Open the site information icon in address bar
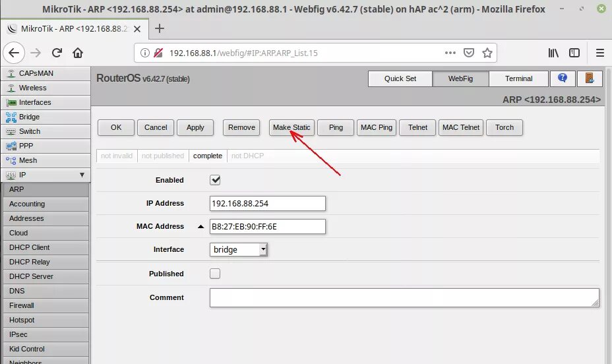612x364 pixels. click(145, 53)
